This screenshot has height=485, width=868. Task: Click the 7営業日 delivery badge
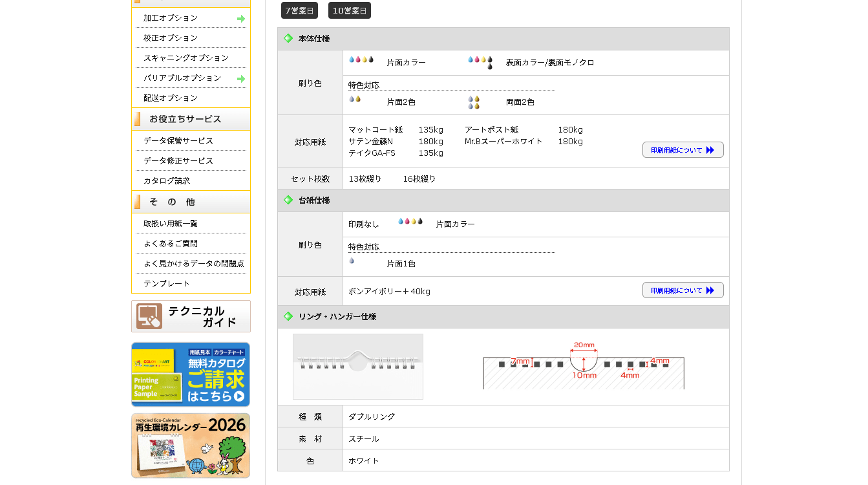(299, 10)
